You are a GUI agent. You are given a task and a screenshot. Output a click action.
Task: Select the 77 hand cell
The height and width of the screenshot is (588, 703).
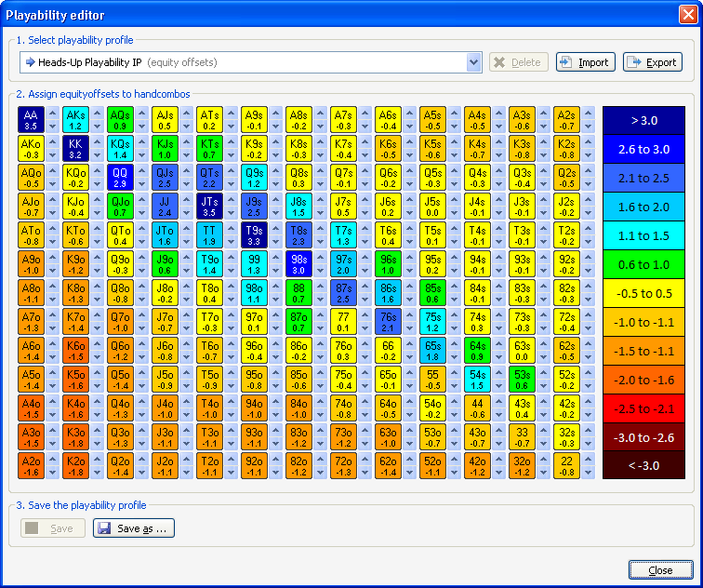pos(343,322)
